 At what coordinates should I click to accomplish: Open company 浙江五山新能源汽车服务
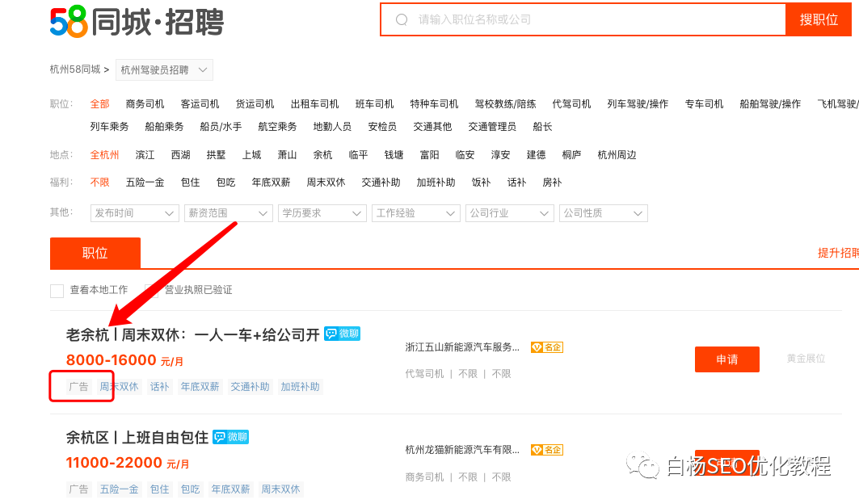coord(462,347)
